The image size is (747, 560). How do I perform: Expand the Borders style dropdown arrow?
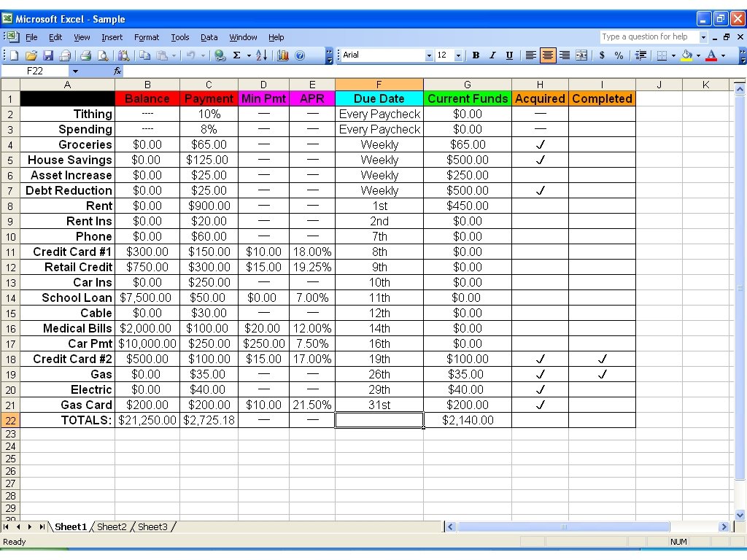pos(673,55)
